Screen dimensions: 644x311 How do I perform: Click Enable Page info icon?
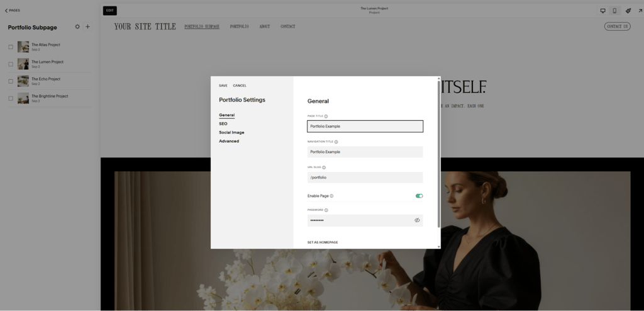[x=331, y=196]
